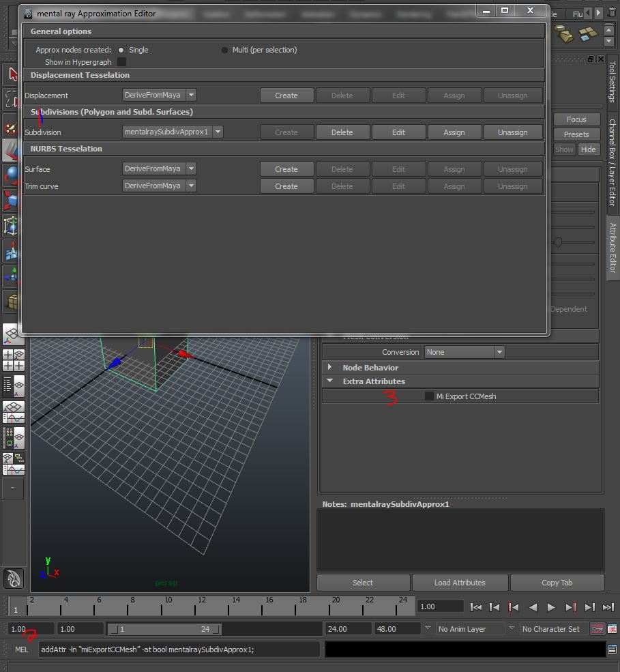The image size is (620, 672).
Task: Jump to next keyframe
Action: (x=571, y=607)
